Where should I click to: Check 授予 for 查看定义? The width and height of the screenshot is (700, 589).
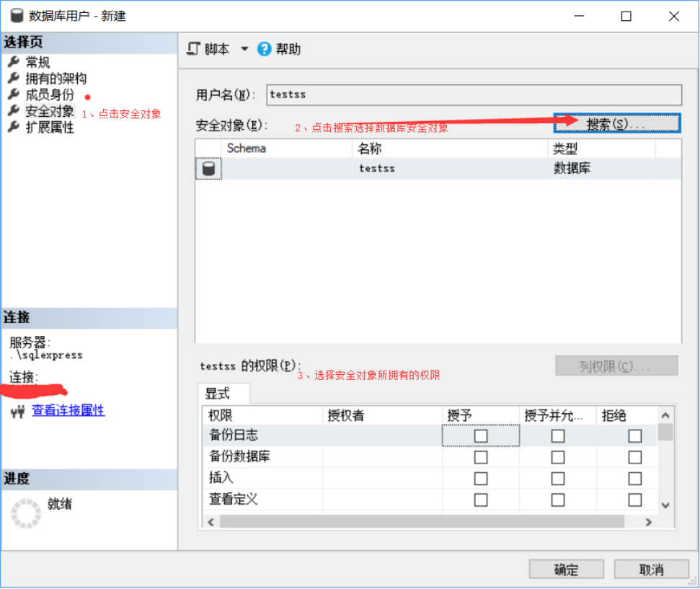click(481, 500)
